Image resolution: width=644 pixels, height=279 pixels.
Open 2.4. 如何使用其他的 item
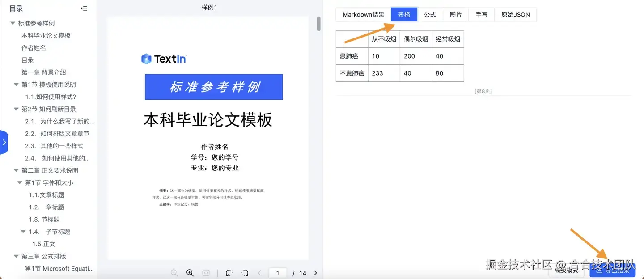57,158
